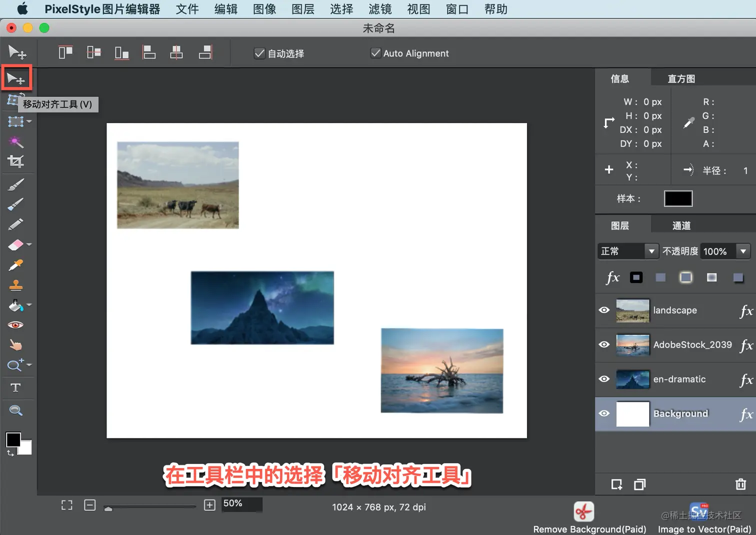Toggle the 自动选择 checkbox
Viewport: 756px width, 535px height.
point(259,53)
